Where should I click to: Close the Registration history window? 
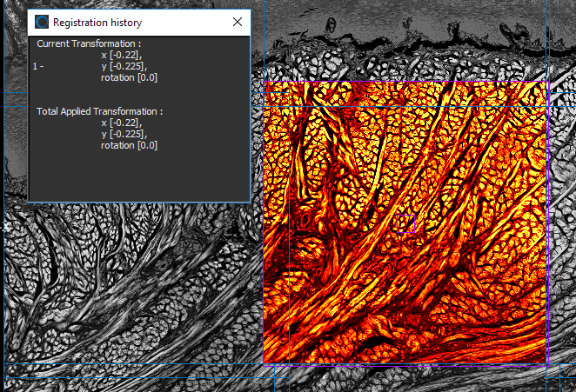tap(237, 23)
